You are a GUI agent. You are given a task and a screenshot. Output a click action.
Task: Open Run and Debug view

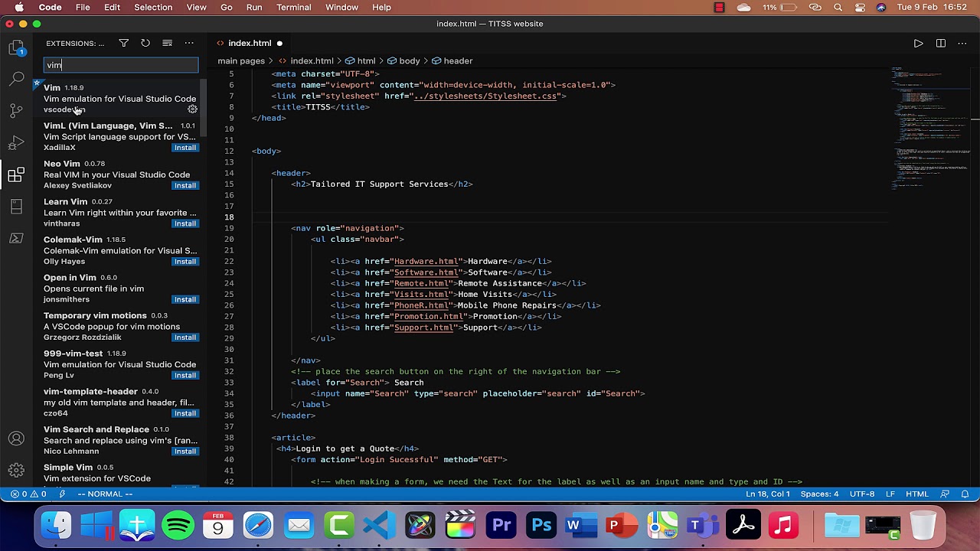coord(16,143)
